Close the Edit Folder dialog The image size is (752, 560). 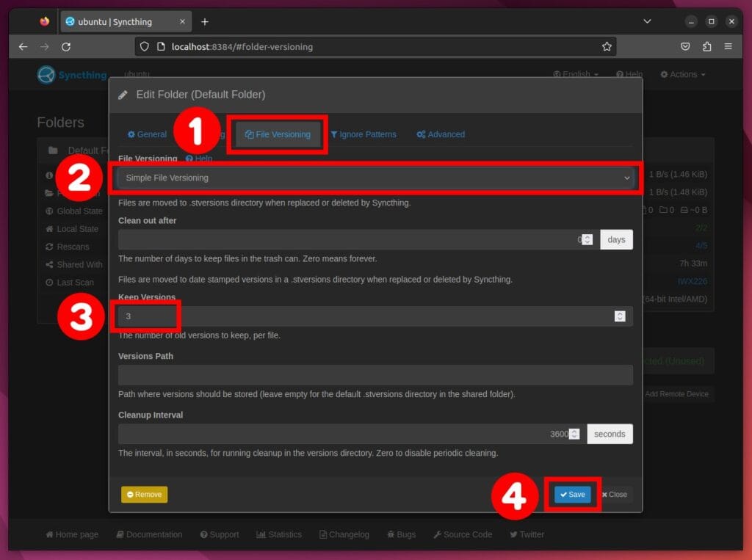pos(615,495)
